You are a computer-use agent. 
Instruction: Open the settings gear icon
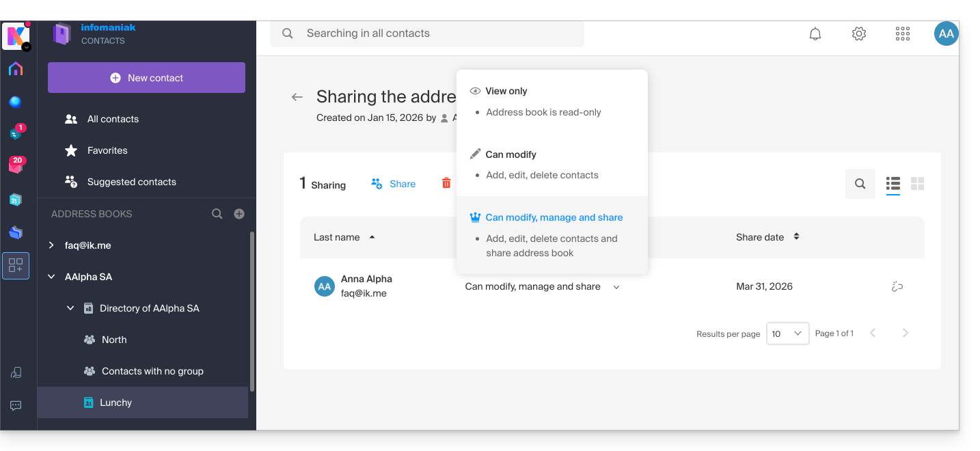[859, 34]
